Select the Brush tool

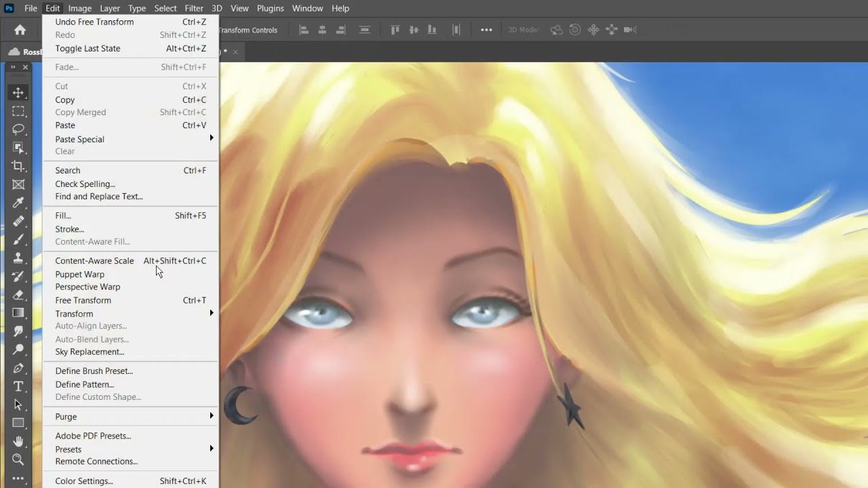(x=18, y=239)
